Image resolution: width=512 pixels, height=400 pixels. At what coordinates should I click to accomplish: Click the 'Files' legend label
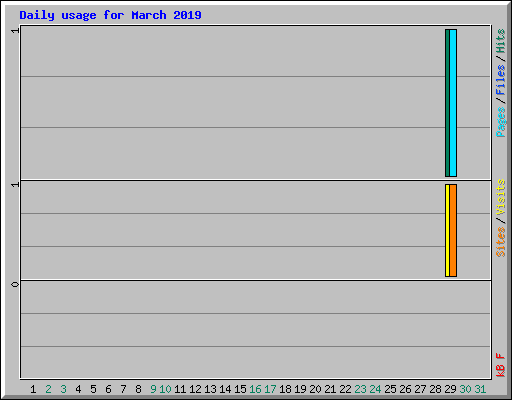(500, 80)
